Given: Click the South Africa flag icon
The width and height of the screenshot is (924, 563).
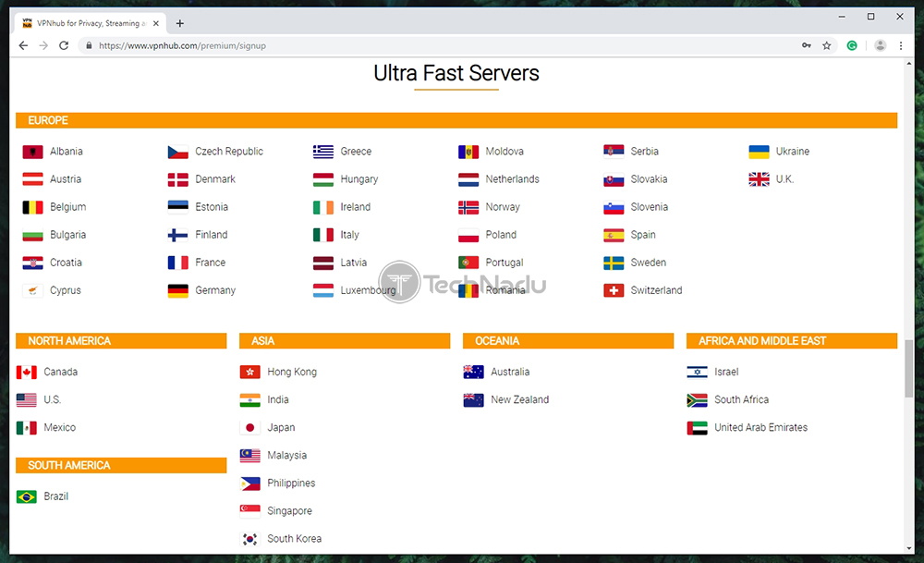Looking at the screenshot, I should 697,400.
